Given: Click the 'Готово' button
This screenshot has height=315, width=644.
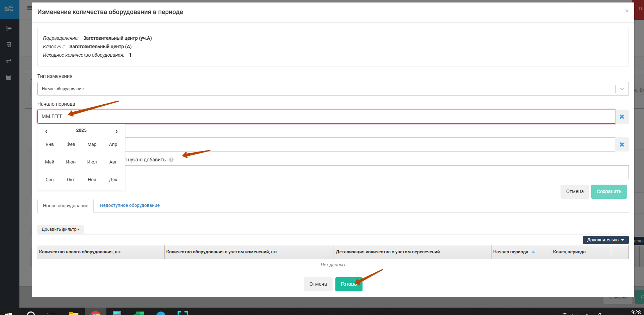Looking at the screenshot, I should click(x=349, y=284).
